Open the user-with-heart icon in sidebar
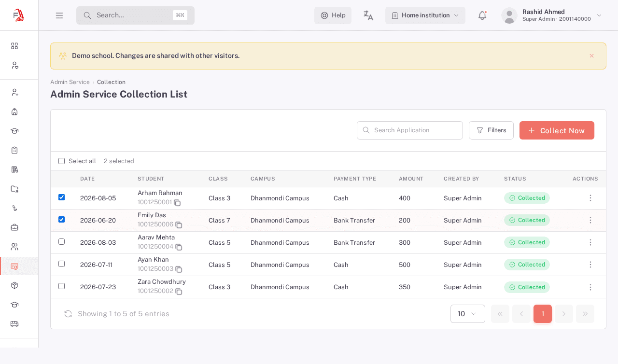618x364 pixels. 14,65
